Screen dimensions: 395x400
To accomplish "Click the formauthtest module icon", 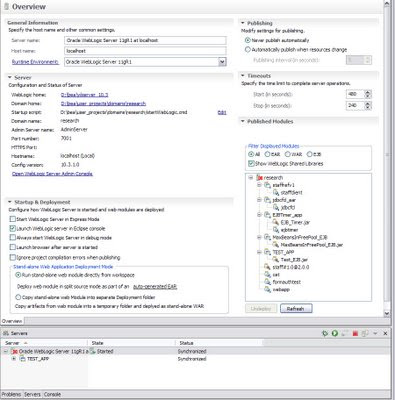I will (267, 282).
